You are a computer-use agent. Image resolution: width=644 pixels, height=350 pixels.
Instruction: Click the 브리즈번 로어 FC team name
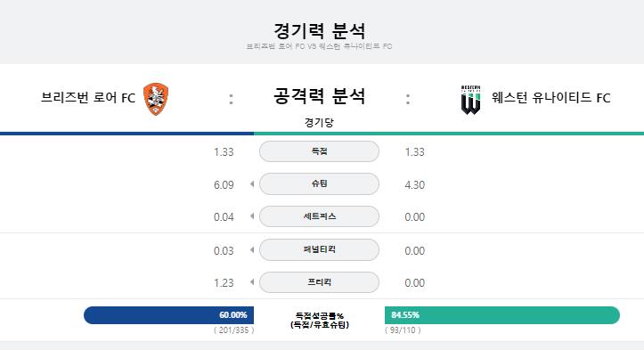pos(88,98)
